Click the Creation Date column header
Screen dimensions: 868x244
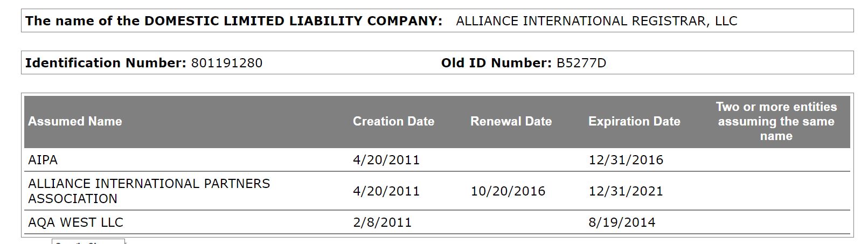click(393, 122)
